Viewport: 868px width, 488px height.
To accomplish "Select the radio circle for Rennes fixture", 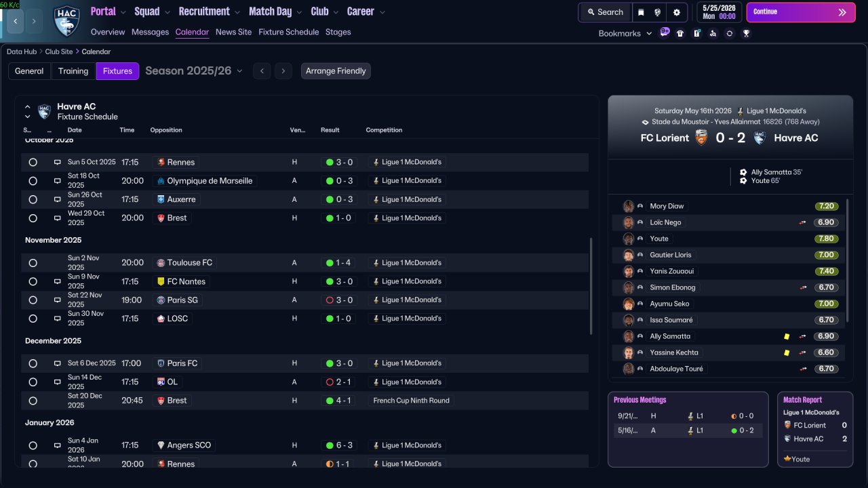I will (x=33, y=162).
